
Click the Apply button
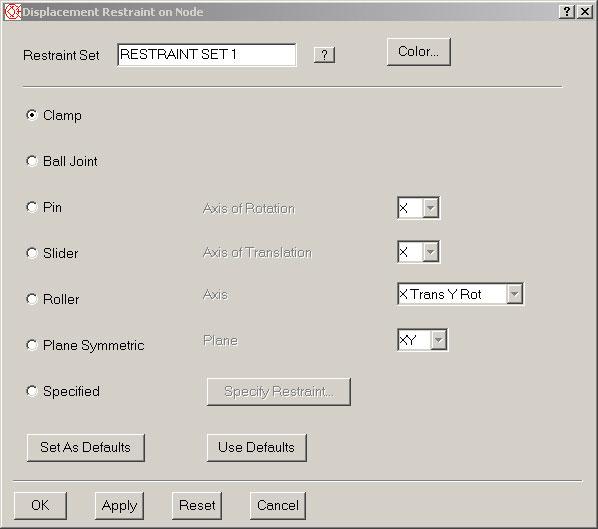tap(119, 506)
